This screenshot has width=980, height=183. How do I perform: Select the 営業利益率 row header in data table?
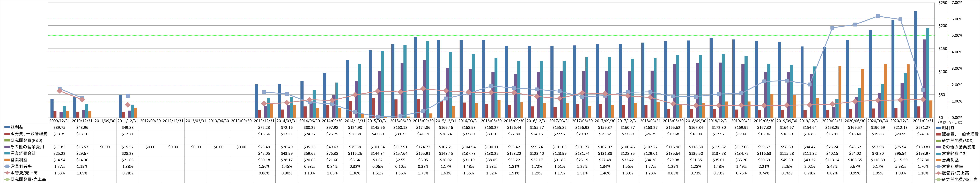pyautogui.click(x=26, y=167)
